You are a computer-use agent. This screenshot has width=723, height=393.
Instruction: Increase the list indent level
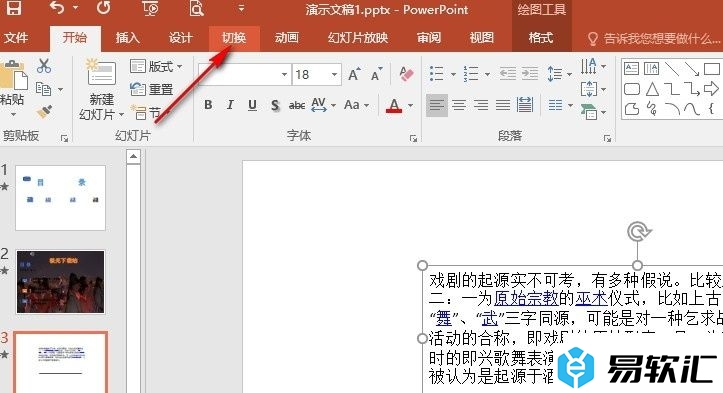tap(530, 74)
